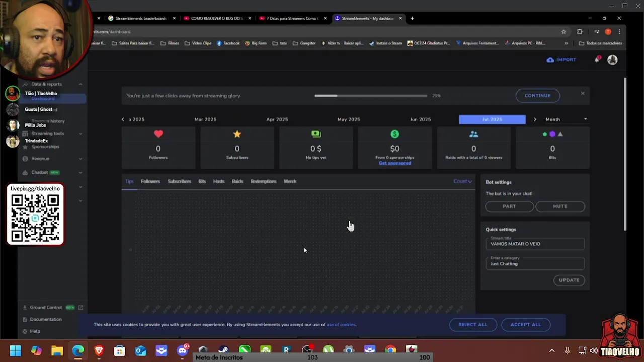Expand the Chatbot sidebar section
Image resolution: width=644 pixels, height=362 pixels.
tap(80, 172)
